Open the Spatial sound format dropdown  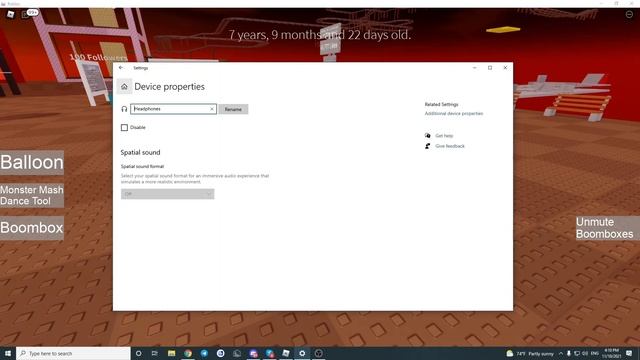(167, 194)
